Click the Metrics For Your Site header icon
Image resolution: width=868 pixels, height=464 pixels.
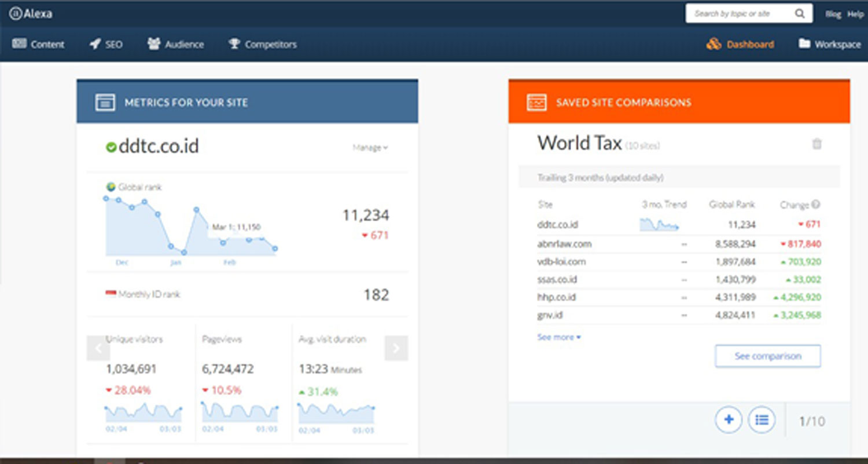click(x=105, y=103)
